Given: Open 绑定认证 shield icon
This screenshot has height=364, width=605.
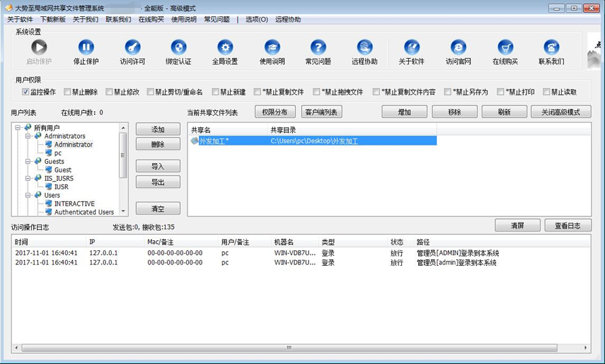Looking at the screenshot, I should click(179, 47).
